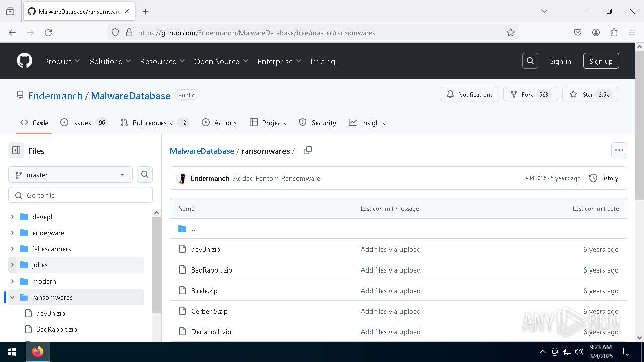644x362 pixels.
Task: Open the Pull requests tab
Action: (x=154, y=122)
